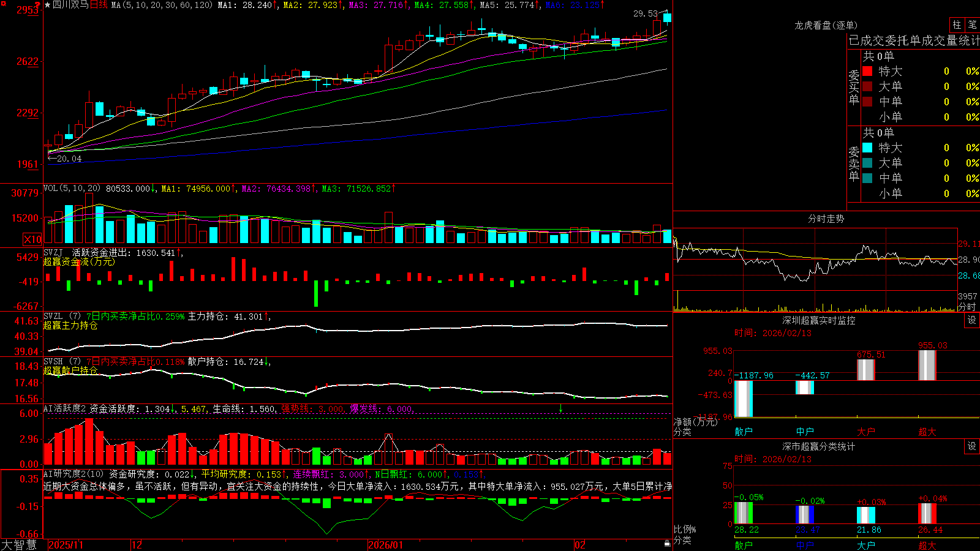Click the 柱 (bar) view button

(x=957, y=25)
